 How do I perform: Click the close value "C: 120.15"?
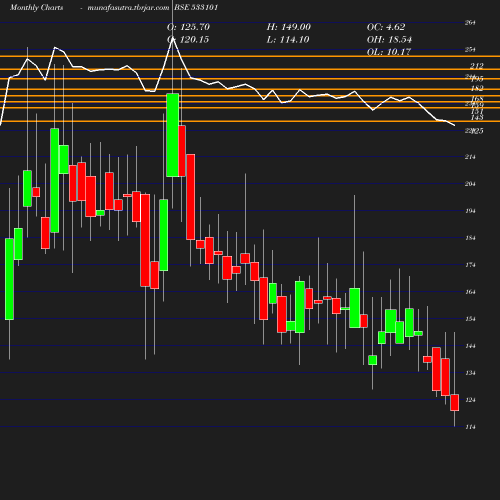pyautogui.click(x=188, y=39)
